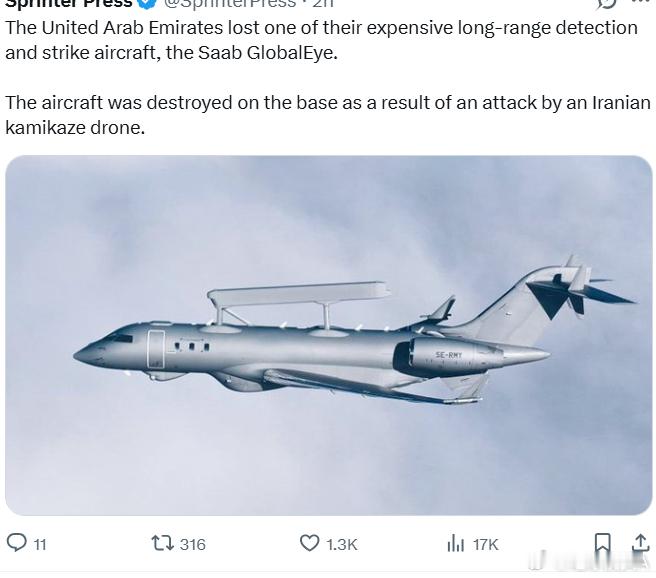The width and height of the screenshot is (656, 578).
Task: Open the Sprinter Press profile name
Action: 68,4
